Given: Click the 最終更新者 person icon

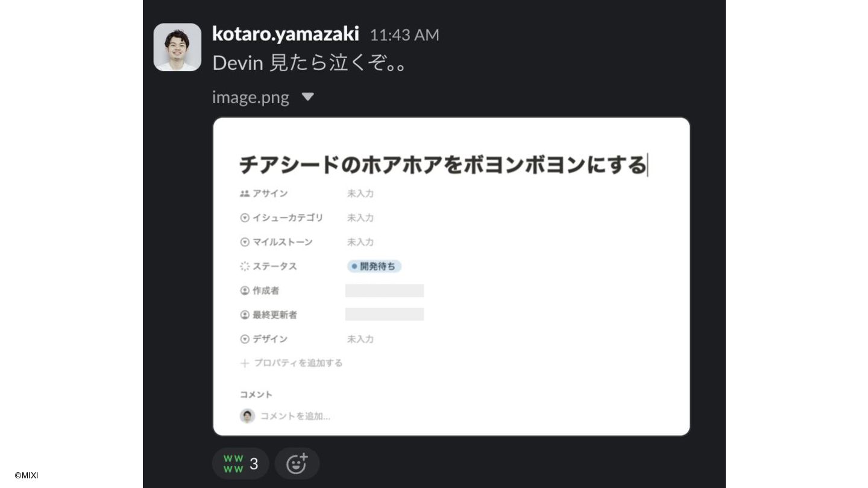Looking at the screenshot, I should [x=245, y=314].
